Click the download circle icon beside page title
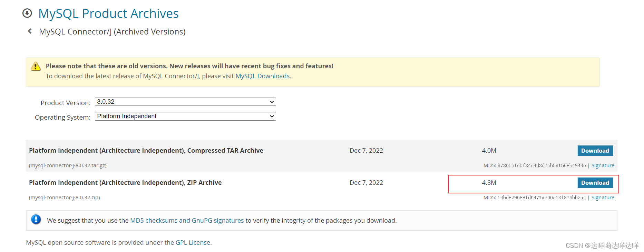Viewport: 644px width, 252px height. [27, 13]
